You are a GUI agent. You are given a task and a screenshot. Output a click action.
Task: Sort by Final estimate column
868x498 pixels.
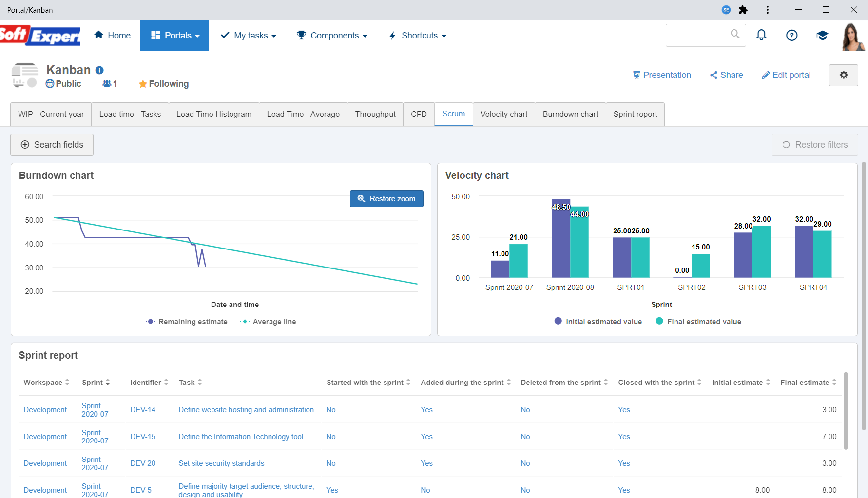[809, 383]
